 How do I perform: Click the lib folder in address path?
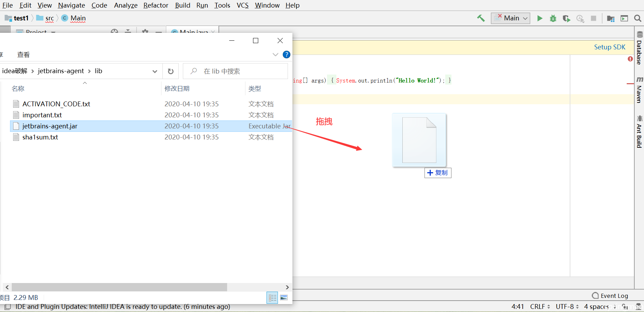click(x=99, y=71)
